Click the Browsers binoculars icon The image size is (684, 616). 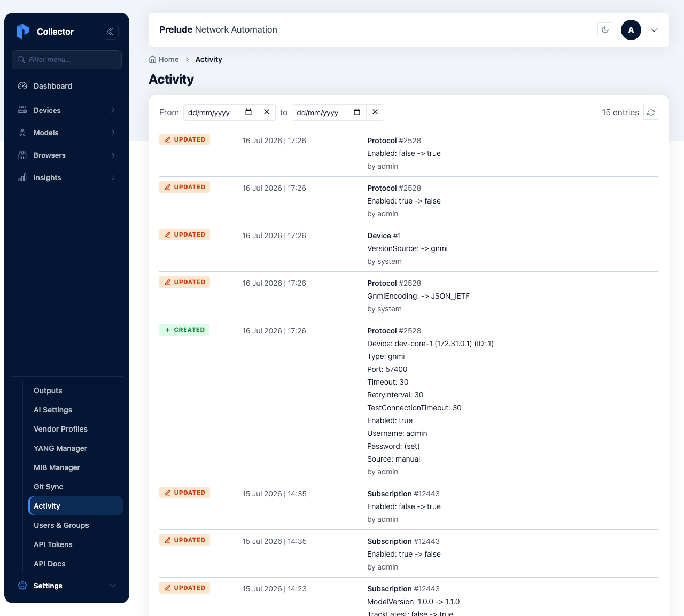click(22, 155)
